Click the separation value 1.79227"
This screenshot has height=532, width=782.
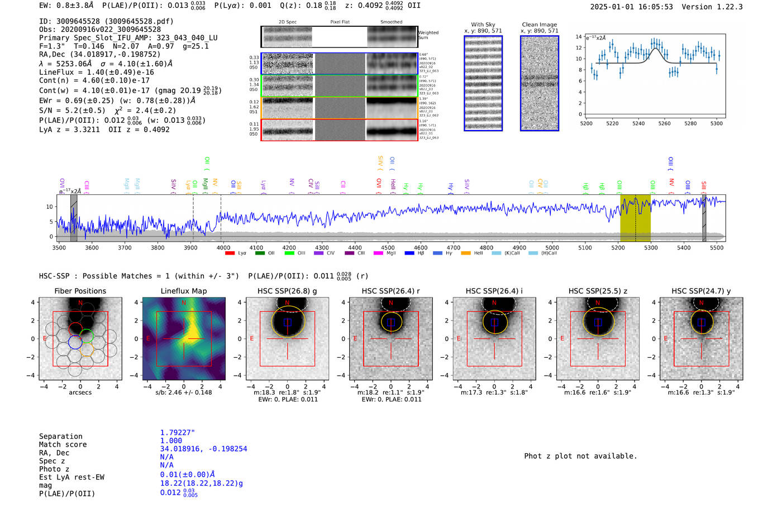[x=177, y=433]
